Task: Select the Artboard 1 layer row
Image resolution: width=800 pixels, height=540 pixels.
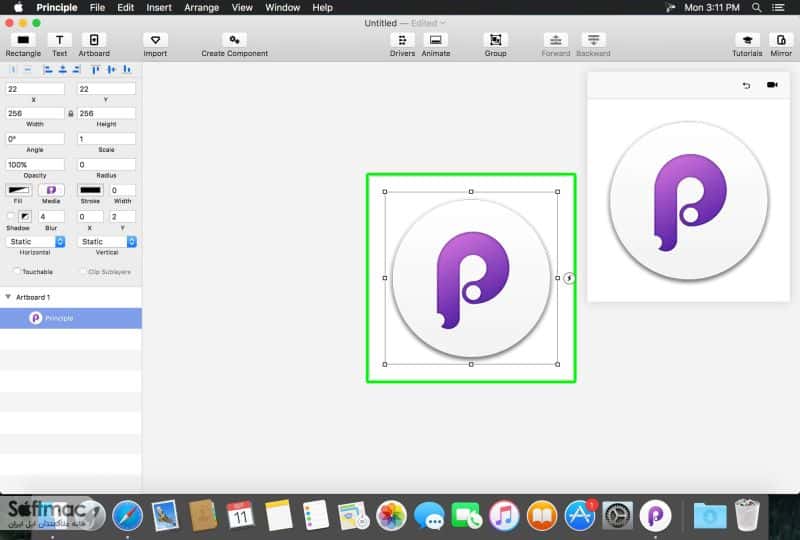Action: pos(71,297)
